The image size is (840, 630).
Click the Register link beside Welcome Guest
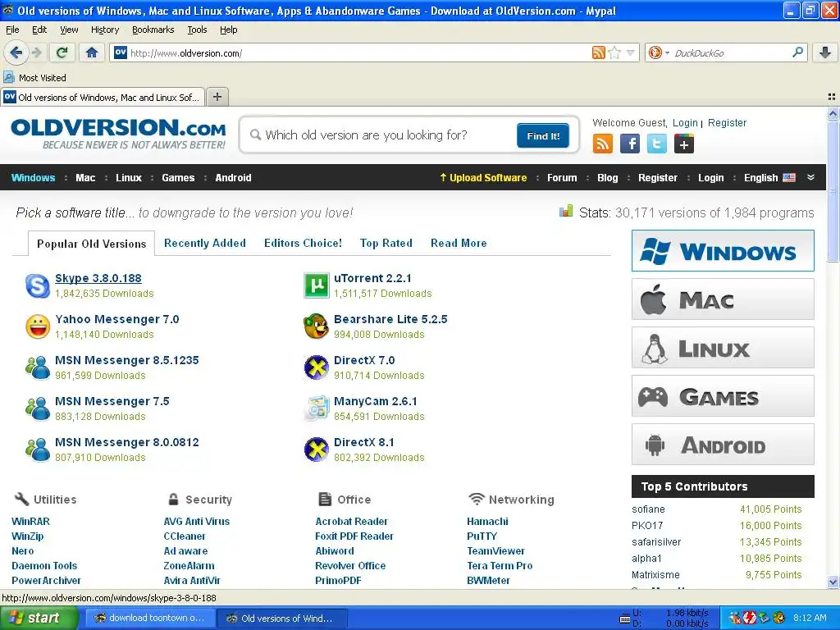point(727,123)
